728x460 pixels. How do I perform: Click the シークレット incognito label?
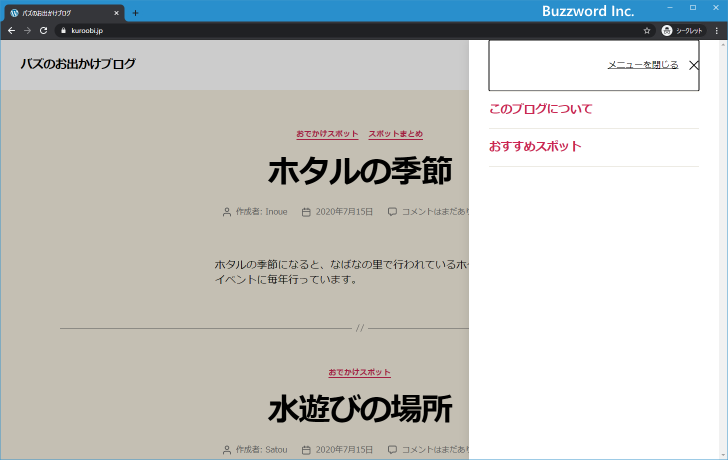(x=689, y=31)
